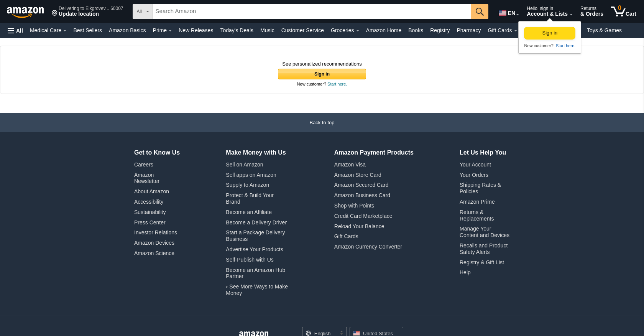Open Account & Lists dropdown
Screen dimensions: 644x336
pos(549,11)
